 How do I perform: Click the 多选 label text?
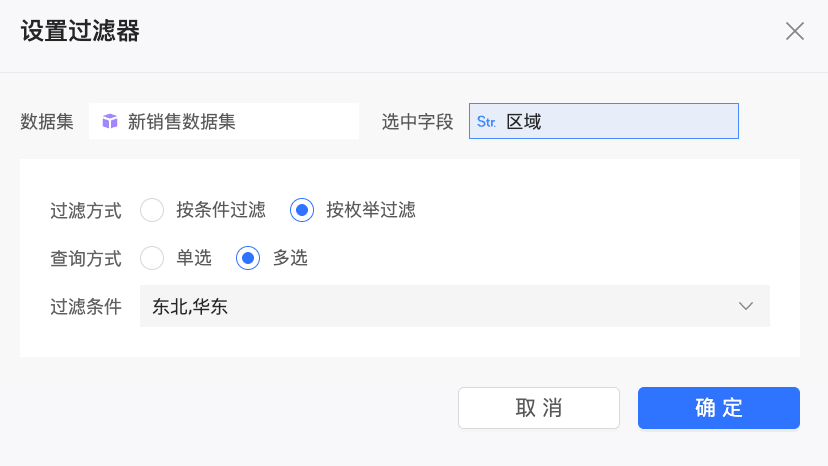tap(290, 258)
